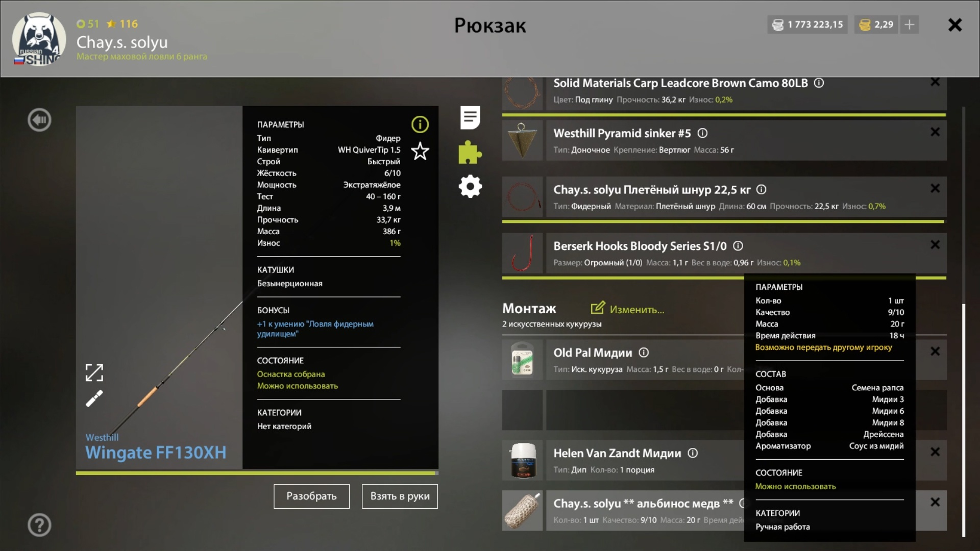Viewport: 980px width, 551px height.
Task: Click the Ручная работа category text
Action: [782, 527]
